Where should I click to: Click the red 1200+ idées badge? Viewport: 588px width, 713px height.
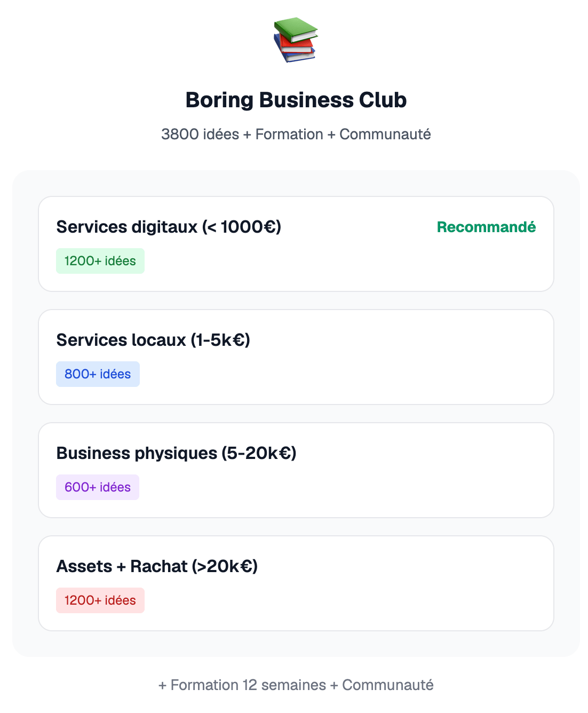coord(100,600)
